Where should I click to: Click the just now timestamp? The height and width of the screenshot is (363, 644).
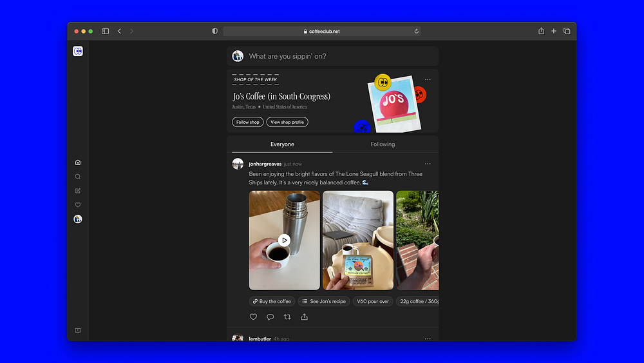coord(292,164)
